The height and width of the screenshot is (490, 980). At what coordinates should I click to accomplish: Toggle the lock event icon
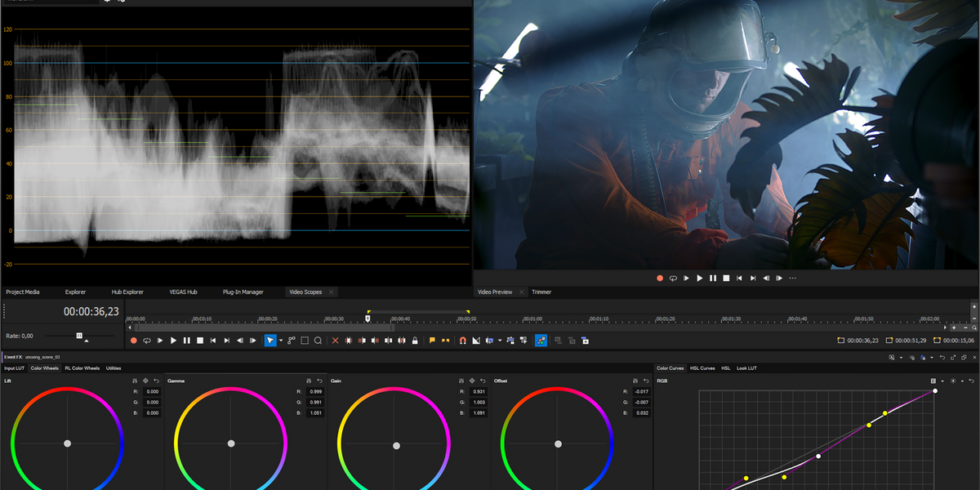click(x=415, y=341)
